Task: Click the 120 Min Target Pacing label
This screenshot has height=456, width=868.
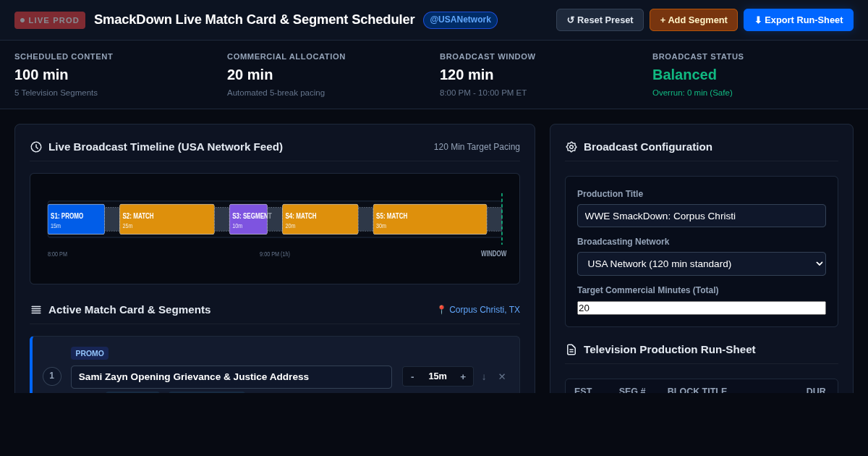Action: 477,147
